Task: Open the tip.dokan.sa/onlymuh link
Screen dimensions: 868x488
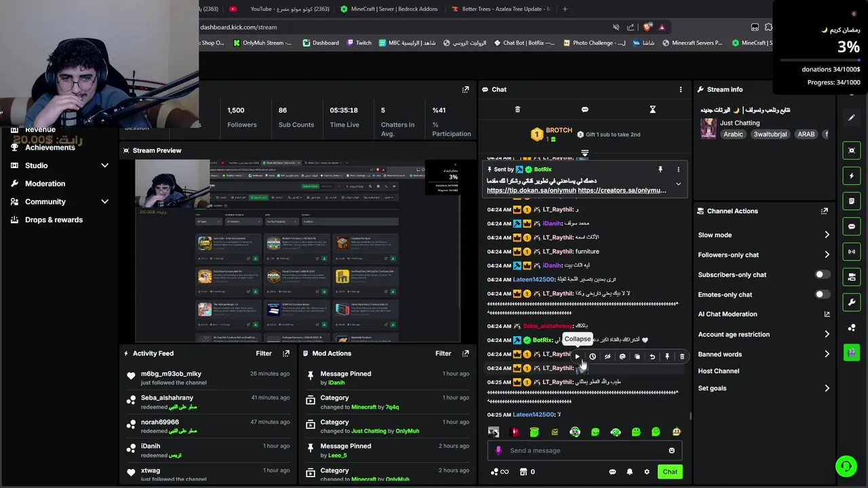Action: click(531, 190)
